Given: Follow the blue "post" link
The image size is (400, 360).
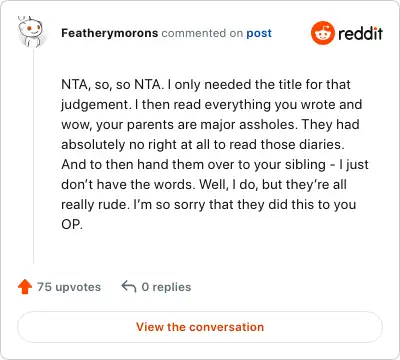Looking at the screenshot, I should [259, 33].
